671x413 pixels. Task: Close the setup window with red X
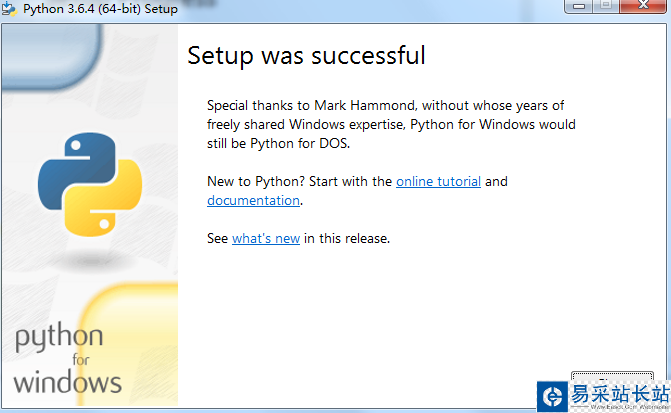[642, 7]
